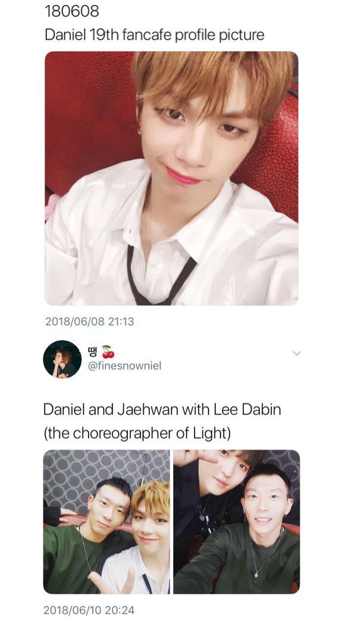The width and height of the screenshot is (364, 630).
Task: Open the right photo of the second tweet
Action: pos(236,522)
